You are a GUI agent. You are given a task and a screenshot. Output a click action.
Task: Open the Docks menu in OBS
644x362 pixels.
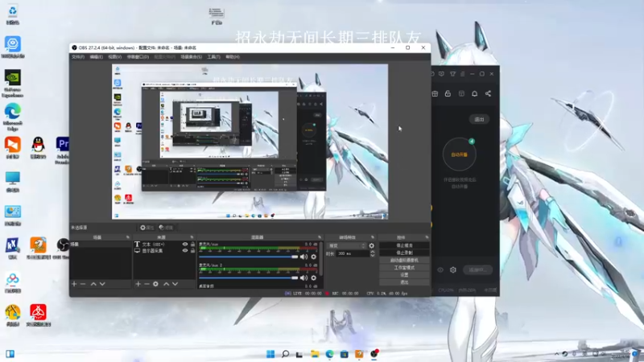[x=138, y=57]
